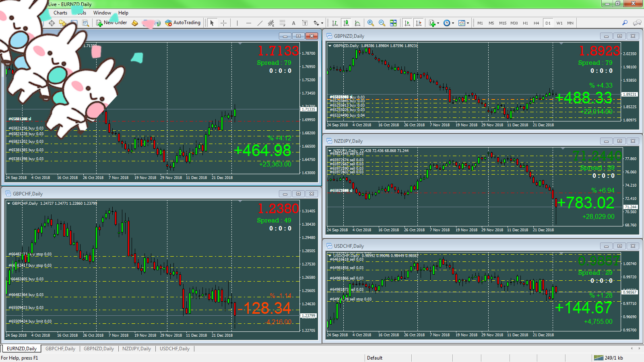Tile chart windows with the tile icon
Image resolution: width=644 pixels, height=362 pixels.
tap(393, 23)
